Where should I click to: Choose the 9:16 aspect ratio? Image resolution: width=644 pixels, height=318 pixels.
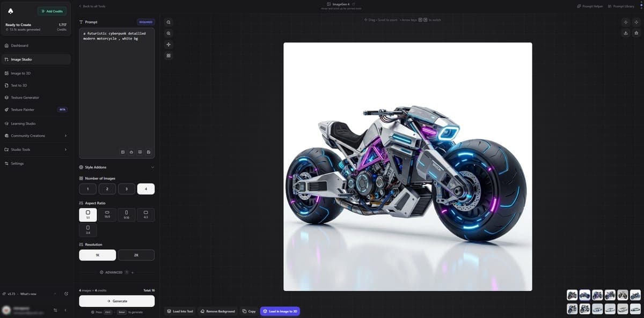point(126,215)
